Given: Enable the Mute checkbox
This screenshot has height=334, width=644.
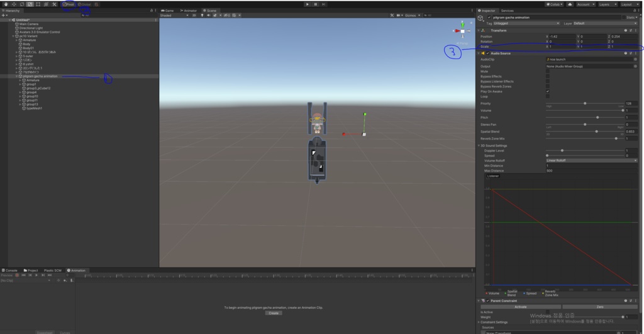Looking at the screenshot, I should (x=548, y=72).
